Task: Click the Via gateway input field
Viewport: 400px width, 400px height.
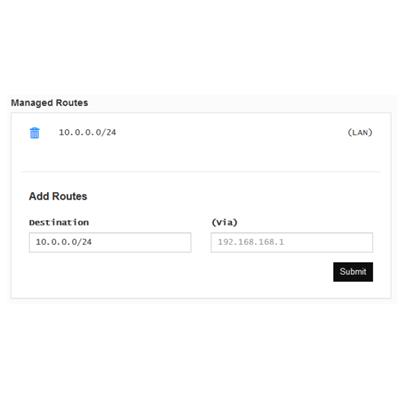Action: pos(292,242)
